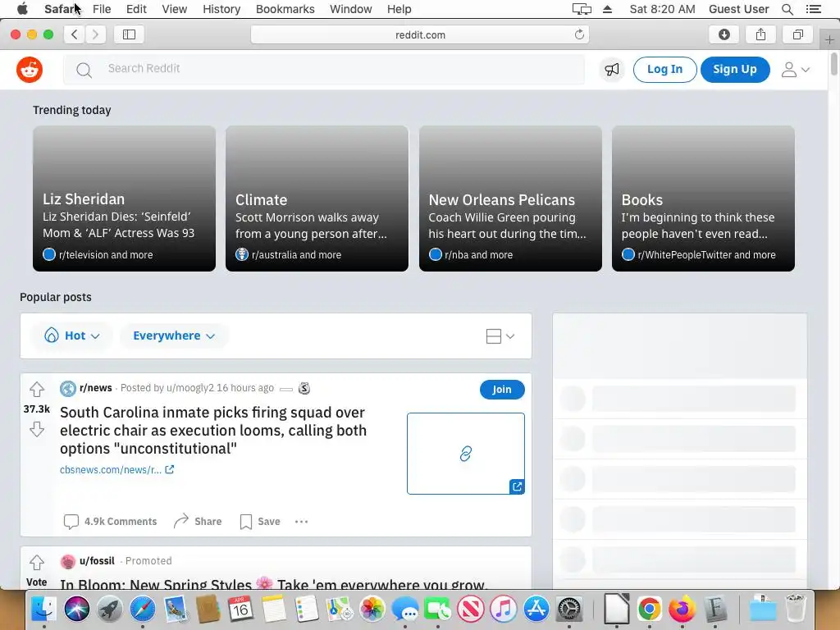Click the page vertical scrollbar thumb

tap(833, 64)
